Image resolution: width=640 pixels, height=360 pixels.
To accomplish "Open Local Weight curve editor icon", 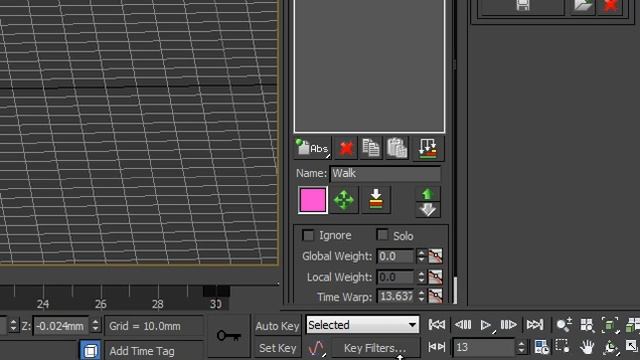I will (436, 277).
